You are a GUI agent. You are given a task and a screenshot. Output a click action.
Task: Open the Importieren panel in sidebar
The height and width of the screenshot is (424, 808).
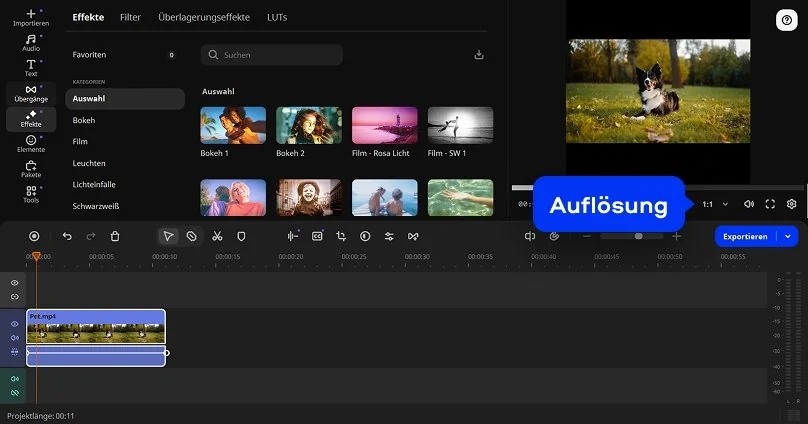click(x=31, y=16)
